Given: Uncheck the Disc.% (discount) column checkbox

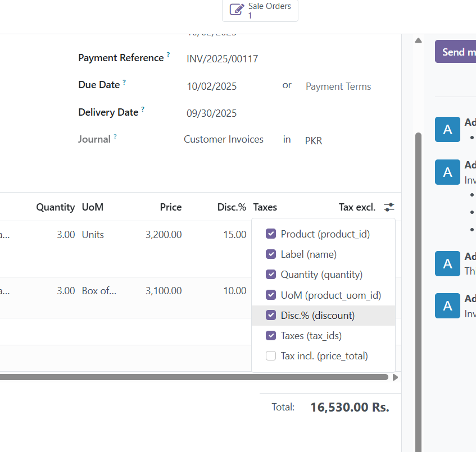Looking at the screenshot, I should pyautogui.click(x=271, y=315).
